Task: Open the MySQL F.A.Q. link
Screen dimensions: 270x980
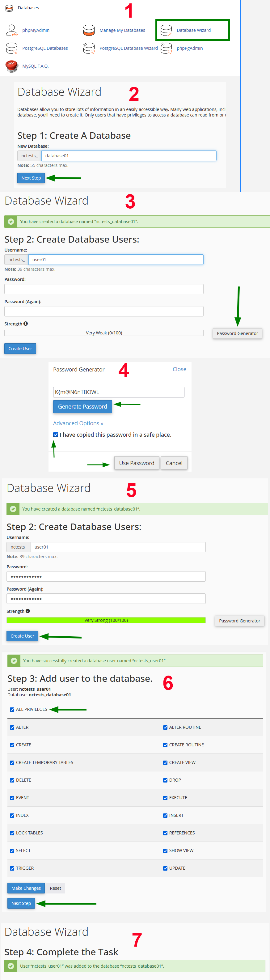Action: tap(35, 66)
